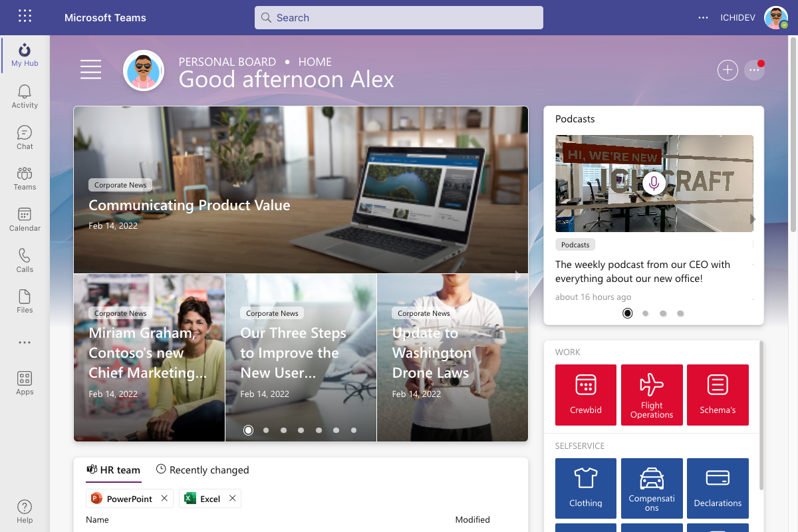
Task: Click the HOME breadcrumb label
Action: pyautogui.click(x=315, y=62)
